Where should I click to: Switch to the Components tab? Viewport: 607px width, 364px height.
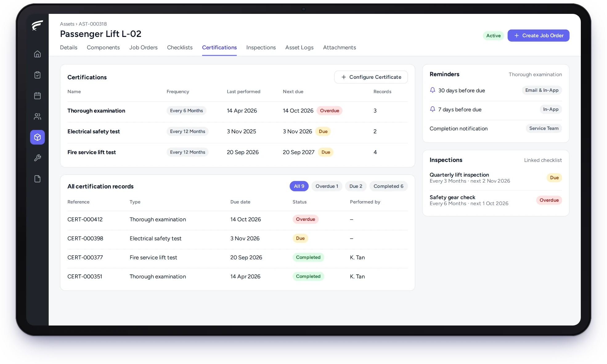point(103,47)
